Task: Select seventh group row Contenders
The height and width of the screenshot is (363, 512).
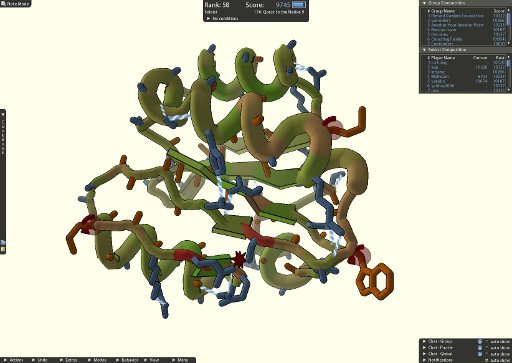Action: (465, 44)
